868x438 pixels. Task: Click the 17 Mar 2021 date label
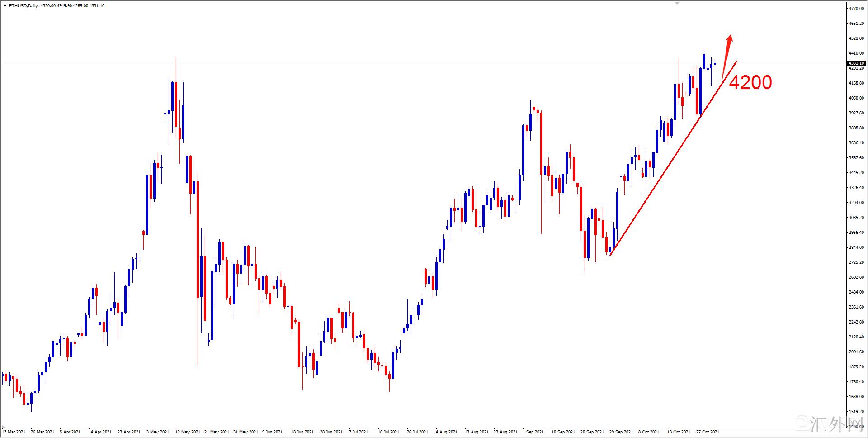pos(14,432)
